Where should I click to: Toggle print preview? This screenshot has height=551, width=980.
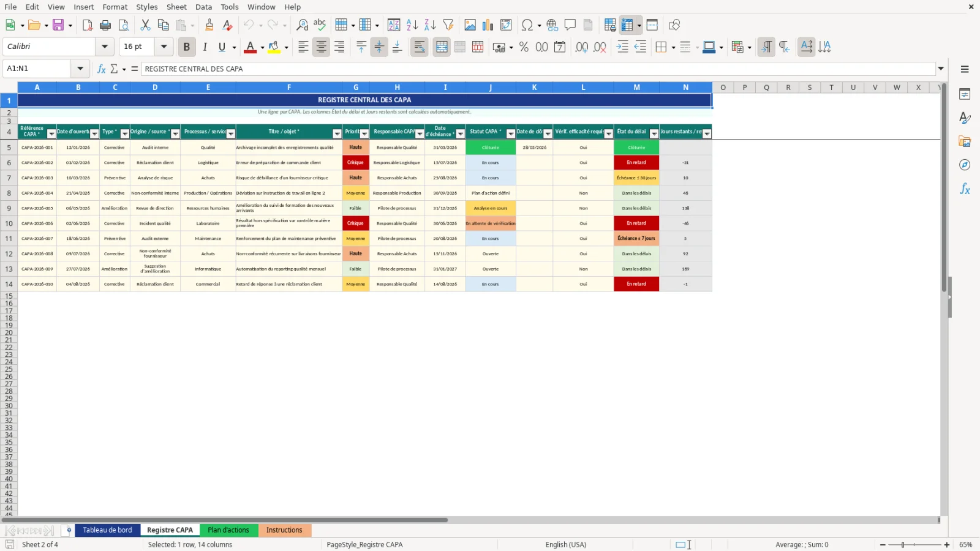click(x=124, y=25)
